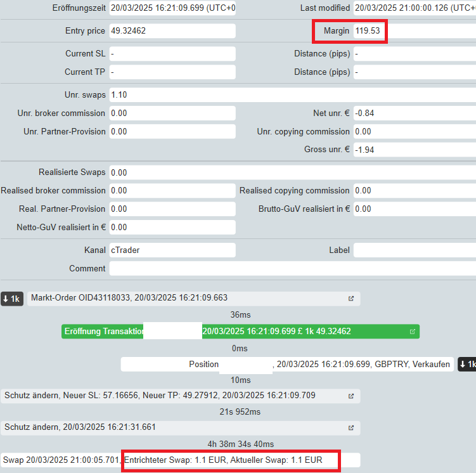Viewport: 476px width, 473px height.
Task: Click the 10ms interval text
Action: [240, 380]
